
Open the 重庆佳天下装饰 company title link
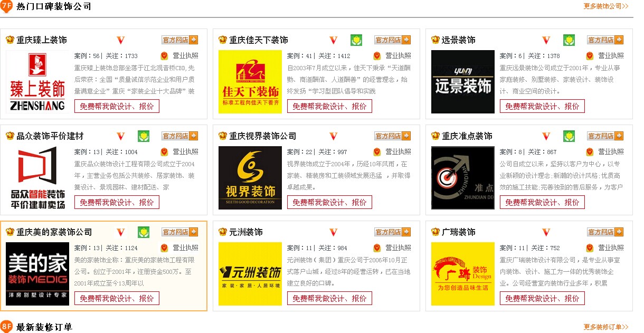(259, 40)
